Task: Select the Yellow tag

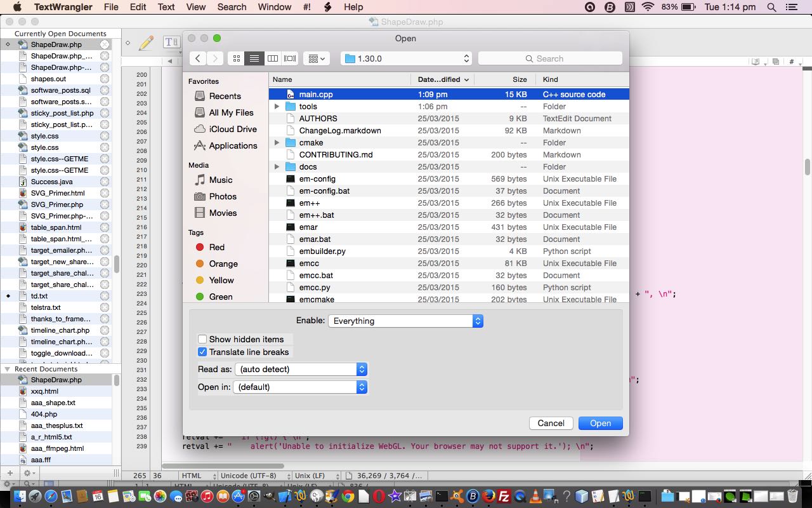Action: tap(221, 280)
